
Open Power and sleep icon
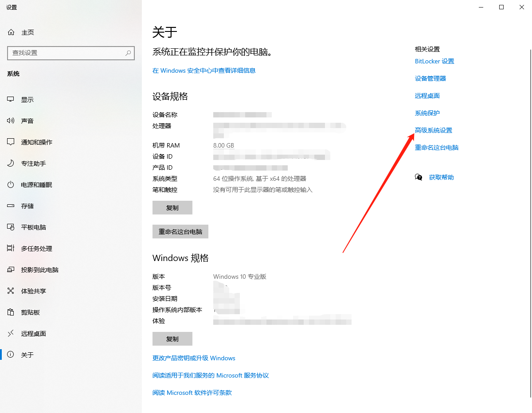(x=11, y=185)
